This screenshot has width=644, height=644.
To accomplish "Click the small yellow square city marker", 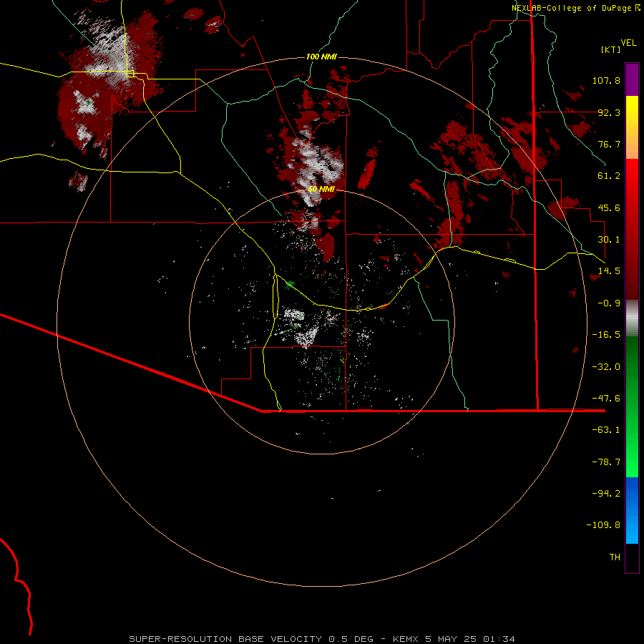I will click(x=130, y=74).
